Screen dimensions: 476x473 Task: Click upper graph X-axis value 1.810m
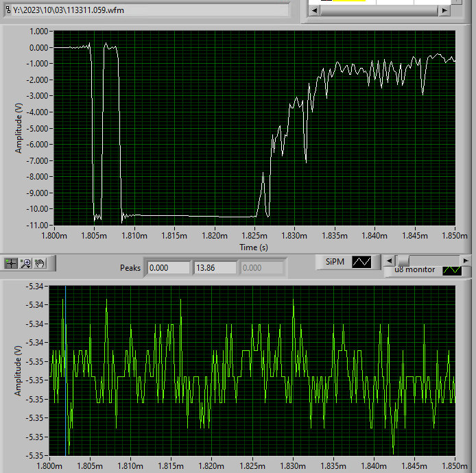(x=134, y=236)
